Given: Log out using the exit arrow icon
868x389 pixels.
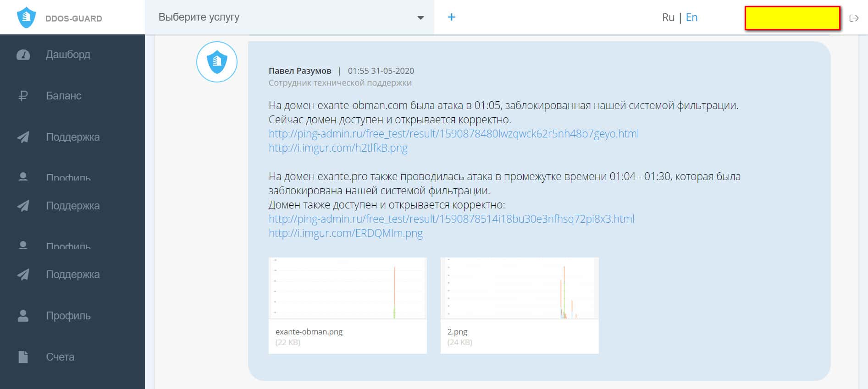Looking at the screenshot, I should 854,18.
